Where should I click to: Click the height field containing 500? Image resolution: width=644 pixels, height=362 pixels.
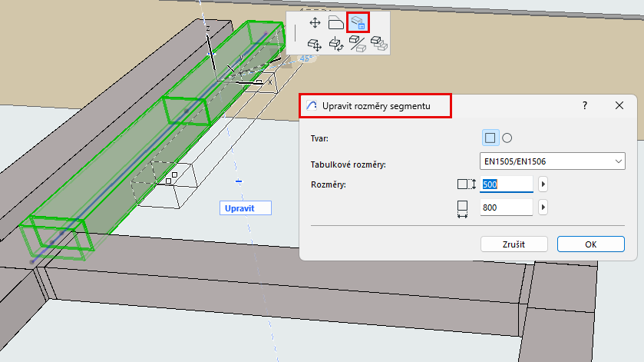[507, 184]
